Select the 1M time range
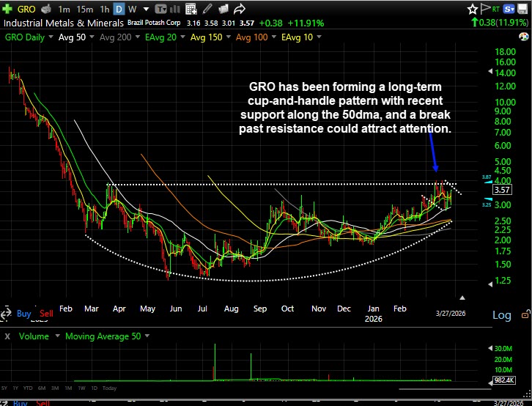Viewport: 532px width, 406px height. (68, 388)
